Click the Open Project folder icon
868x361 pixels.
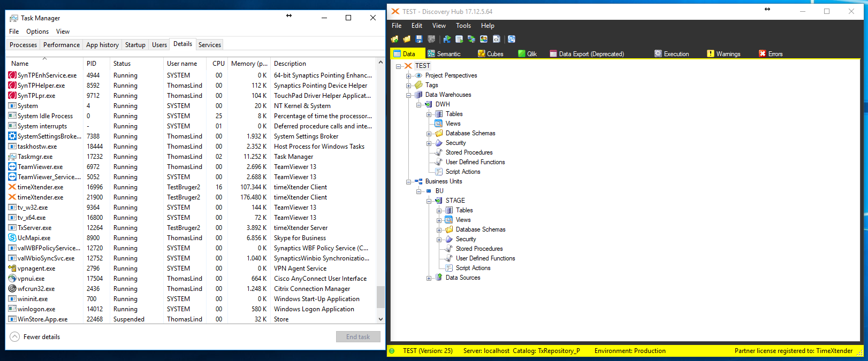(x=407, y=39)
